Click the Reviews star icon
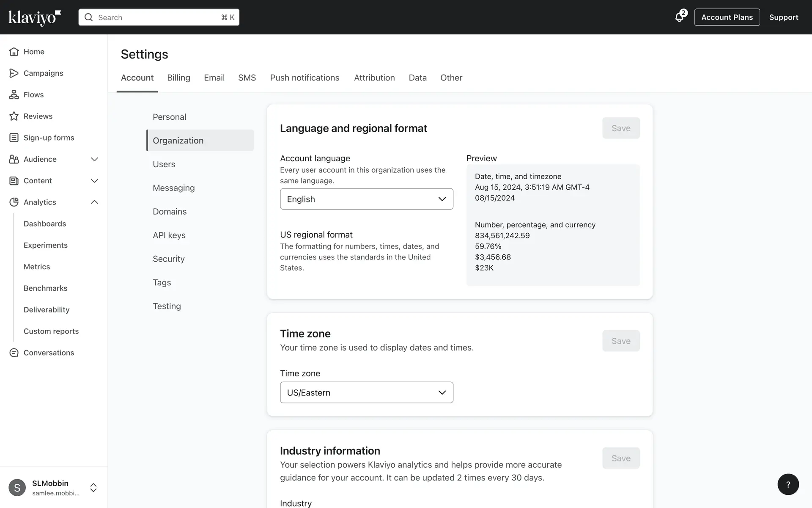The width and height of the screenshot is (812, 508). coord(14,116)
